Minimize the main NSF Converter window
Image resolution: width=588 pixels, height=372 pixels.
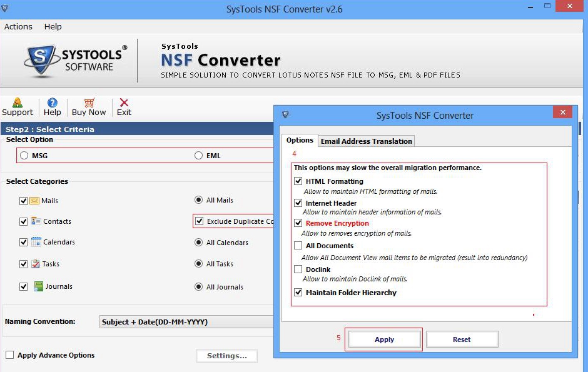tap(530, 7)
